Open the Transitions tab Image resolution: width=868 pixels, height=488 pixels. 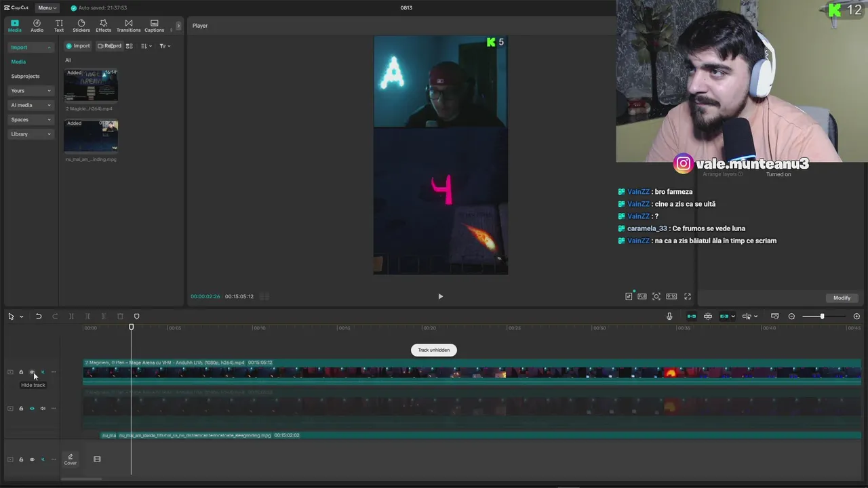(x=128, y=26)
